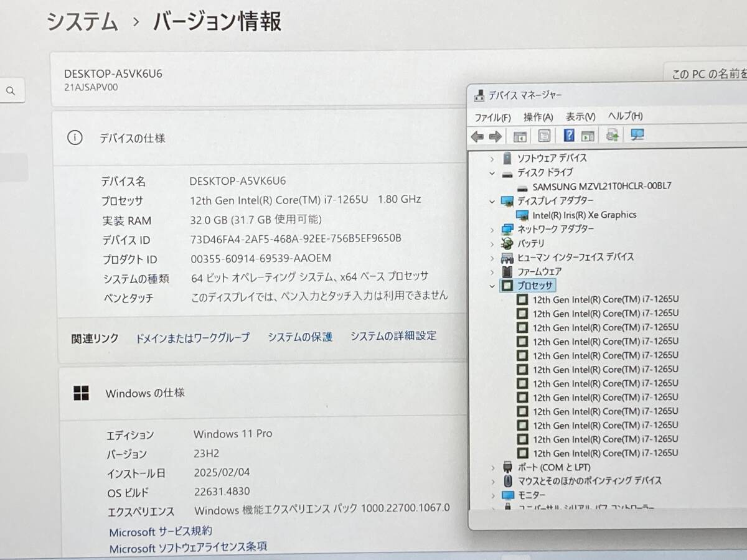Click the install date 2025/02/04

pyautogui.click(x=222, y=472)
